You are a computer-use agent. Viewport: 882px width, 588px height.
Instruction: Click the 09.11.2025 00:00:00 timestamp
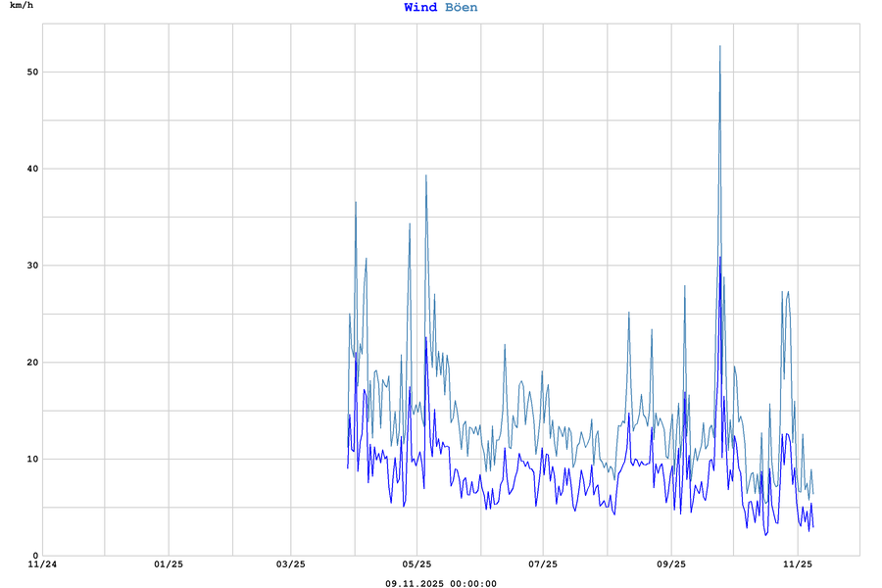point(441,583)
